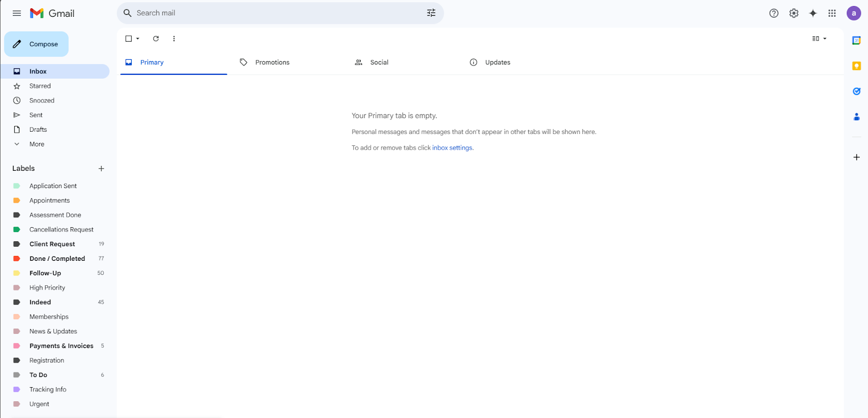Viewport: 868px width, 418px height.
Task: Open the Assessment Done label
Action: tap(55, 215)
